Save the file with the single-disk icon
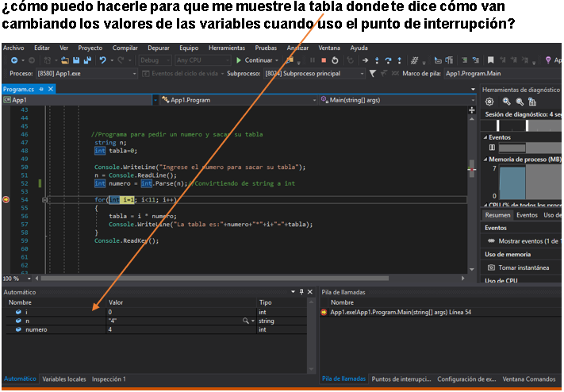Viewport: 564px width, 392px height. [x=76, y=60]
